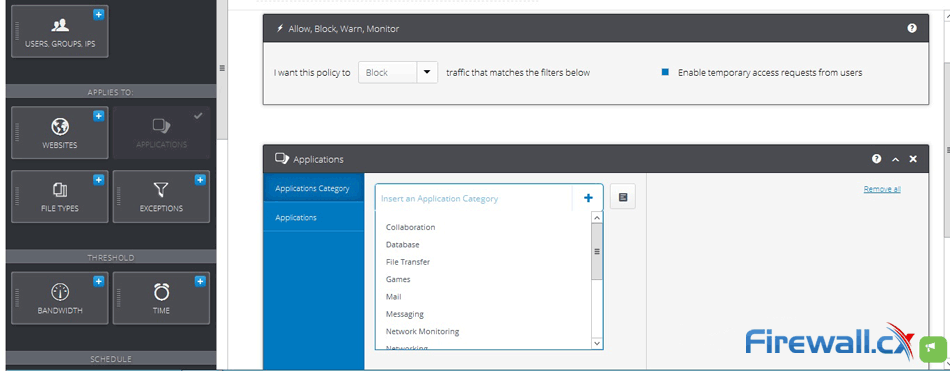The width and height of the screenshot is (950, 371).
Task: Add the Exceptions funnel tile
Action: point(161,196)
